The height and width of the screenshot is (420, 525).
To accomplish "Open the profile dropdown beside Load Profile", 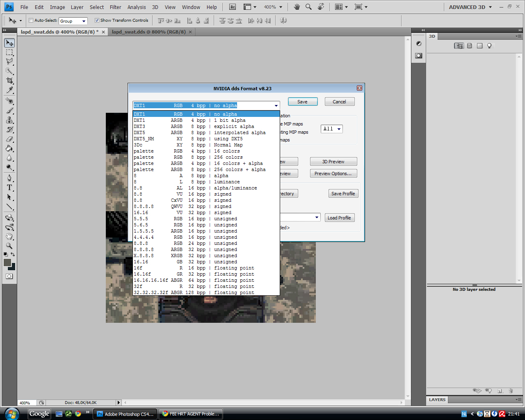I will 317,217.
